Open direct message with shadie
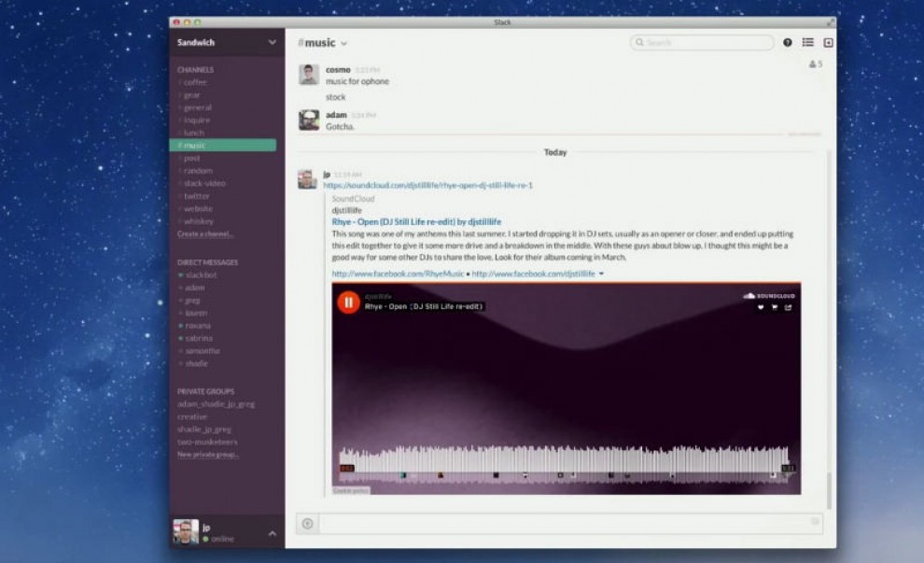Viewport: 924px width, 563px height. tap(196, 364)
